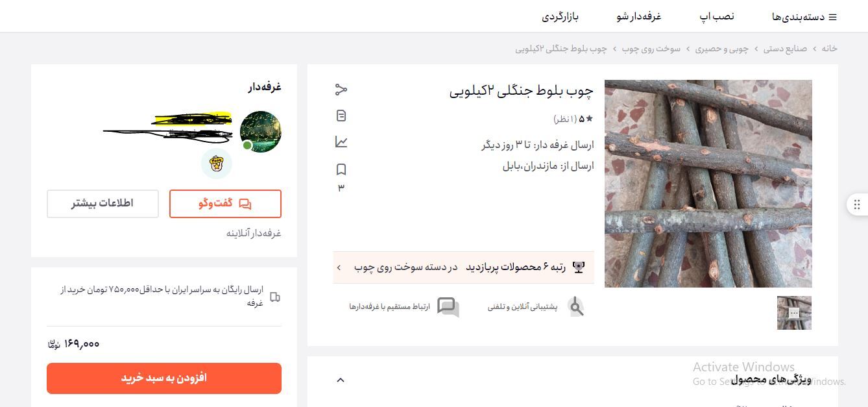868x407 pixels.
Task: Click the direct contact chat bubble icon
Action: [448, 306]
